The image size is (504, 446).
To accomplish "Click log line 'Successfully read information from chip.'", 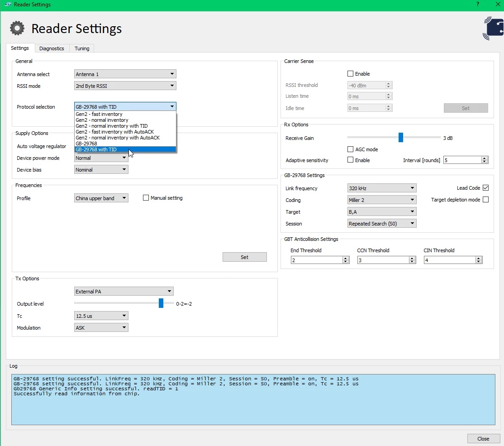I will (x=77, y=393).
